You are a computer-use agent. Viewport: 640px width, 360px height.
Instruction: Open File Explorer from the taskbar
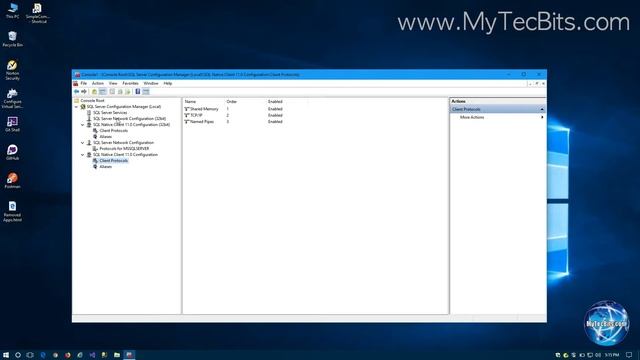point(117,355)
